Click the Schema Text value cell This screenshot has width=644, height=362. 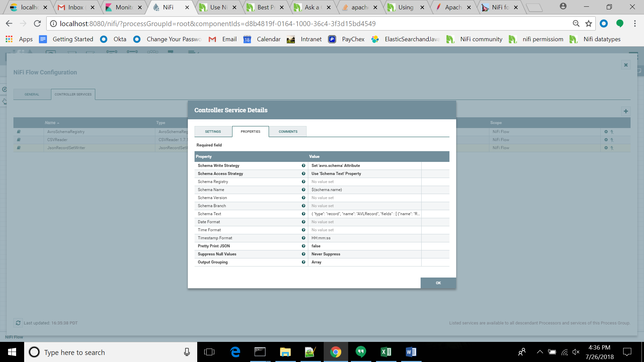[x=365, y=214]
